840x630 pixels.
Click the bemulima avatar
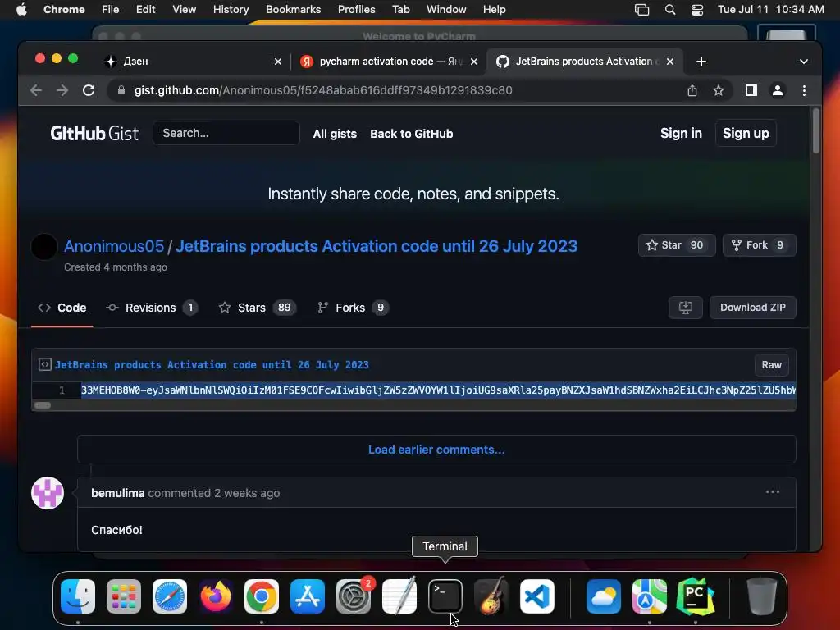[x=48, y=493]
